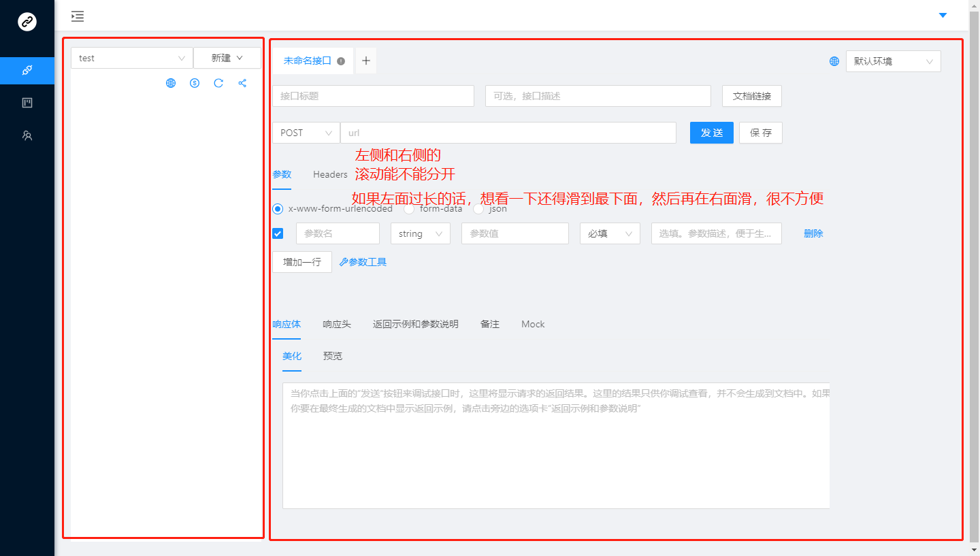Switch to the 预览 sub-tab
The height and width of the screenshot is (556, 980).
(333, 356)
